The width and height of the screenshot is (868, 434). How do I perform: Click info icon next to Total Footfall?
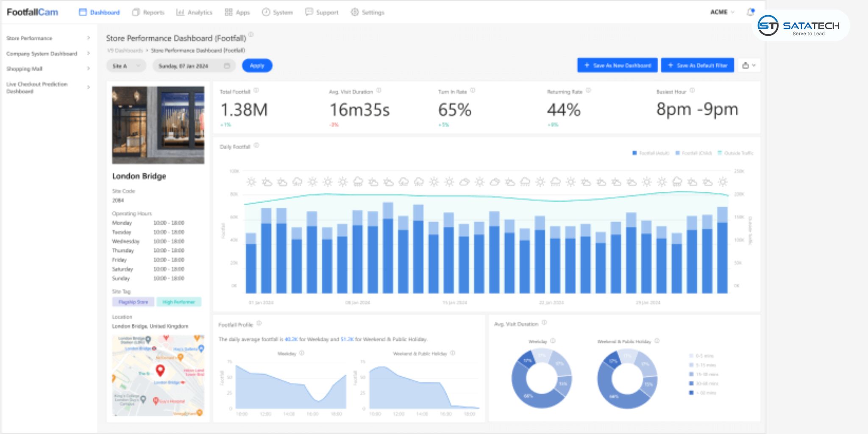coord(256,91)
